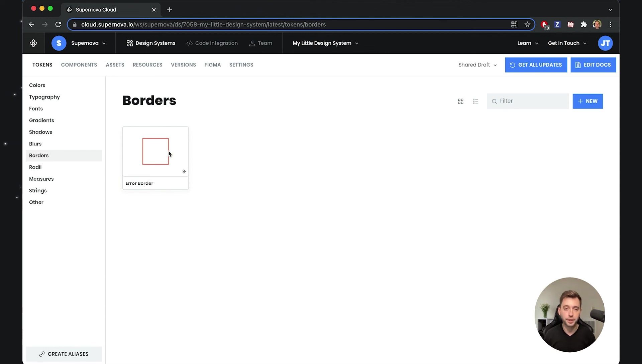Viewport: 642px width, 364px height.
Task: Open the page QR/install icon in address bar
Action: 514,24
